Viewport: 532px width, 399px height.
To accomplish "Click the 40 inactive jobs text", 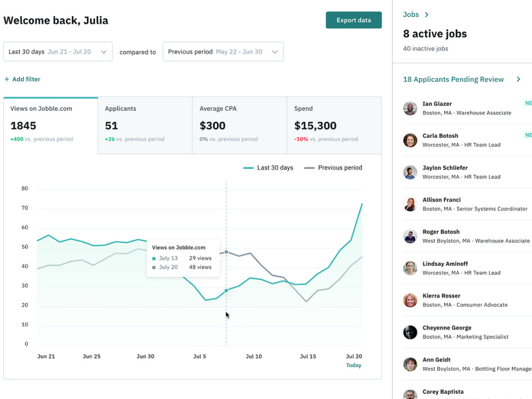I will [426, 48].
